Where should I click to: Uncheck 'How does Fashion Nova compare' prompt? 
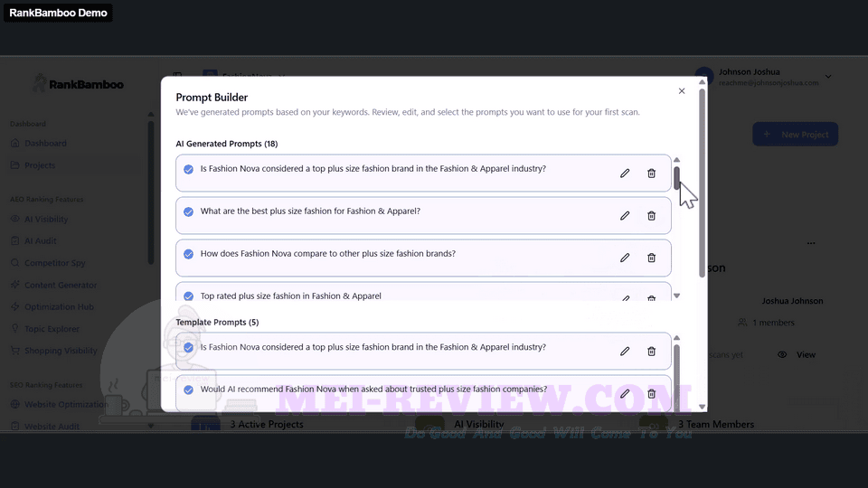coord(188,254)
